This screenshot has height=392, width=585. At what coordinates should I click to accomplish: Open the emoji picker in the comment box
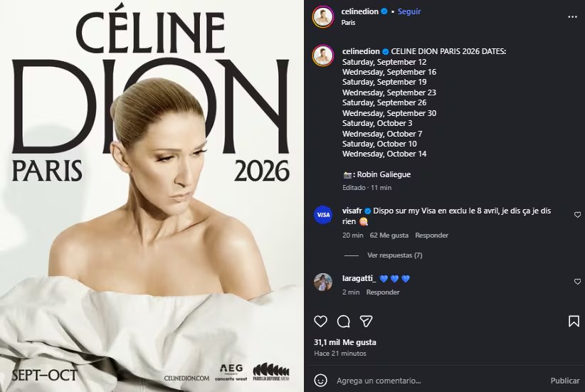[x=322, y=380]
